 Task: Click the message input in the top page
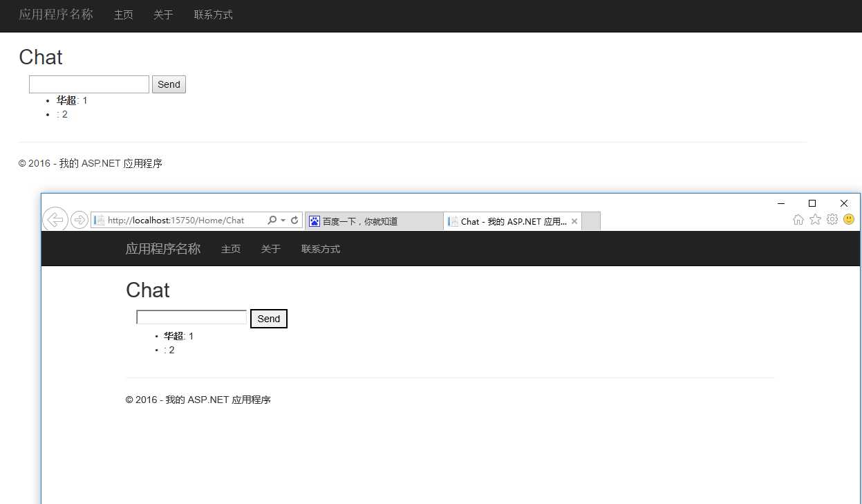pyautogui.click(x=89, y=84)
